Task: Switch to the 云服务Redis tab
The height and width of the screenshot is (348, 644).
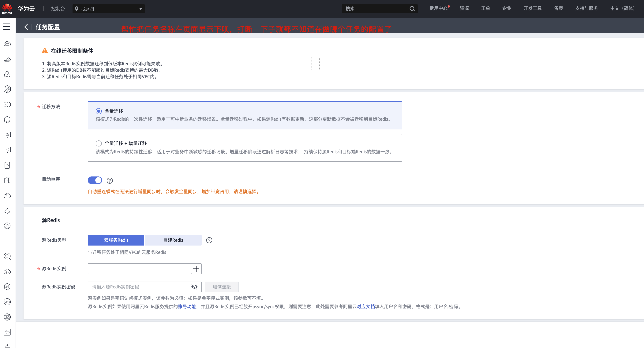Action: click(x=116, y=240)
